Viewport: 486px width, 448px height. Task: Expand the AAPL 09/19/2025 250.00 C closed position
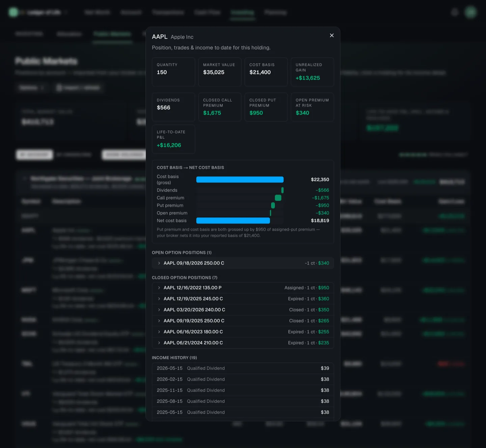(243, 321)
